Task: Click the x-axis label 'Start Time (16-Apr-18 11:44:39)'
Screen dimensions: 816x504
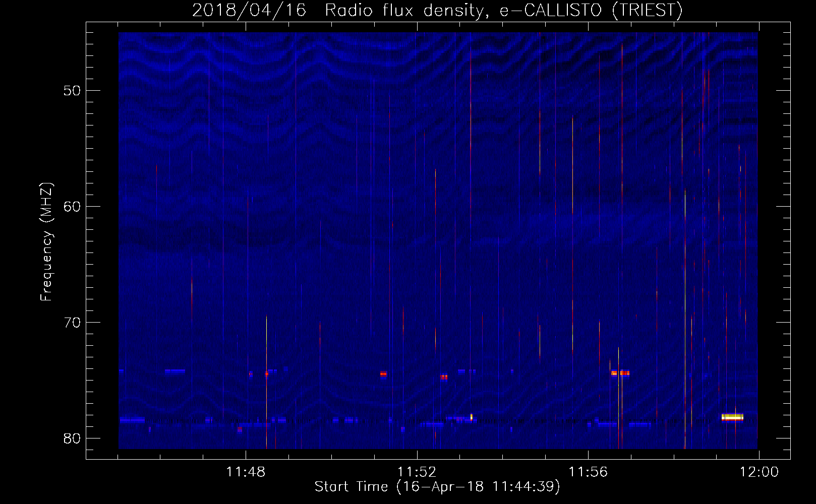Action: [x=437, y=487]
